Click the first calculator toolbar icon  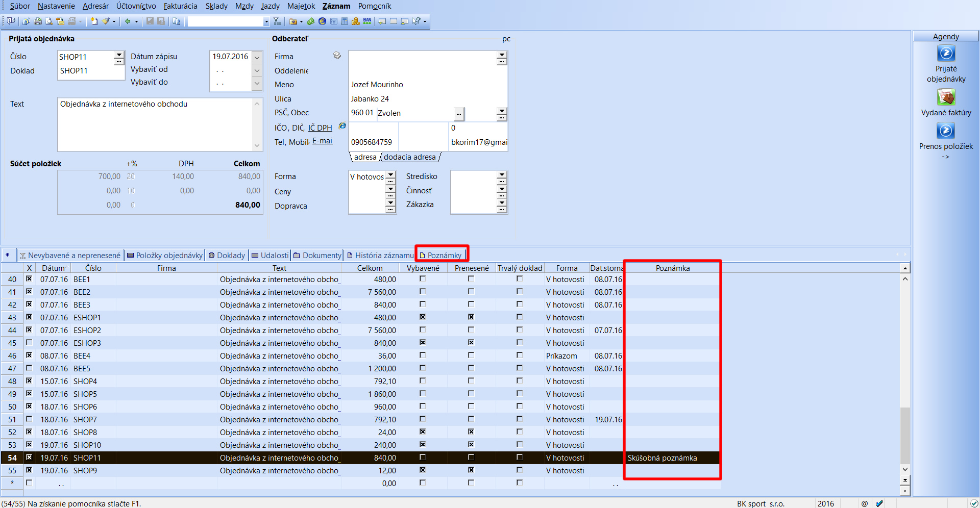point(334,21)
